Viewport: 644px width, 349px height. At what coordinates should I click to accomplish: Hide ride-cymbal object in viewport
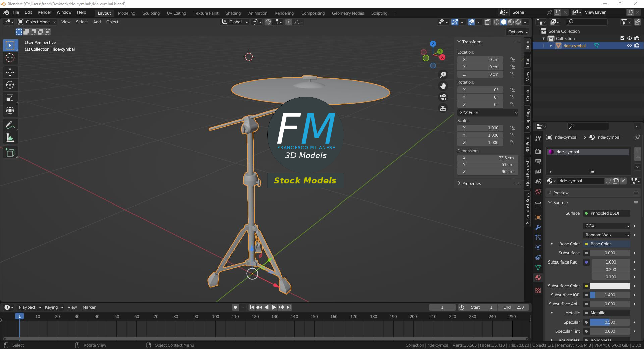(629, 46)
